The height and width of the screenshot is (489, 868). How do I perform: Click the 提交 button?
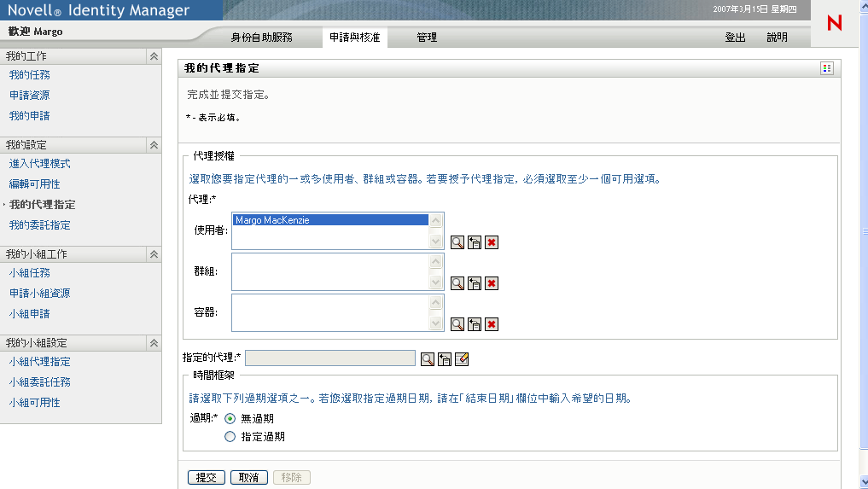(x=207, y=477)
